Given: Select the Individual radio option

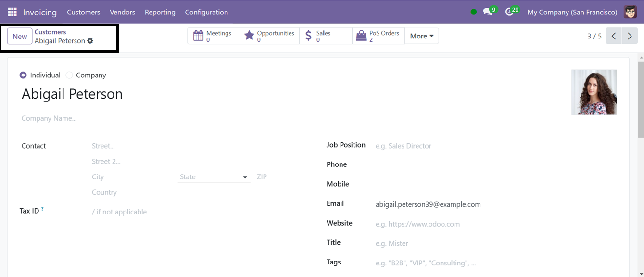Looking at the screenshot, I should (x=23, y=75).
